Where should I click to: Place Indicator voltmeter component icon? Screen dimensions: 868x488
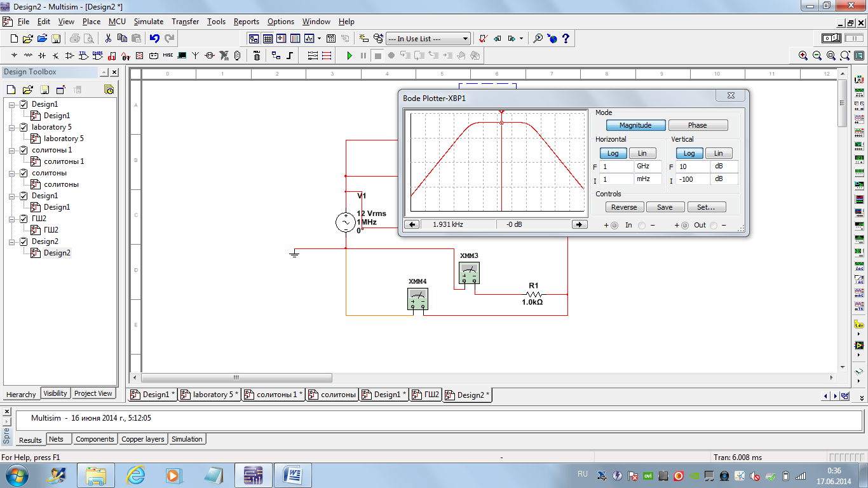(x=140, y=56)
